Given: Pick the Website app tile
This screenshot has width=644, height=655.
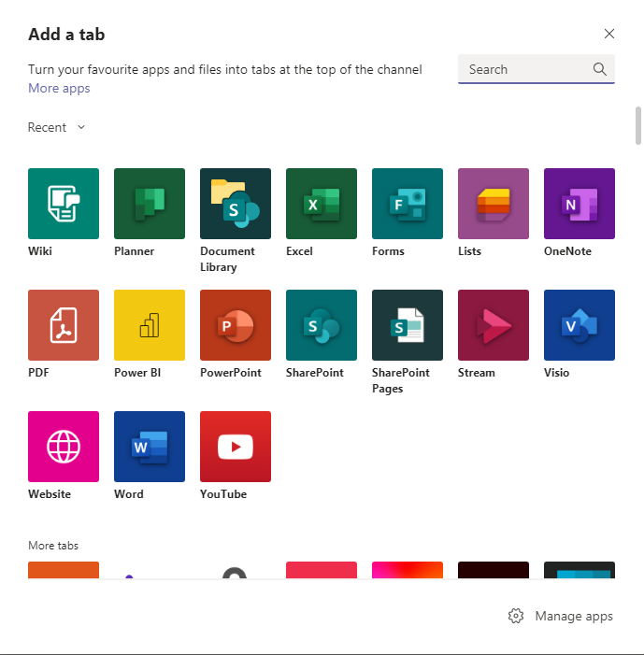Looking at the screenshot, I should 64,447.
